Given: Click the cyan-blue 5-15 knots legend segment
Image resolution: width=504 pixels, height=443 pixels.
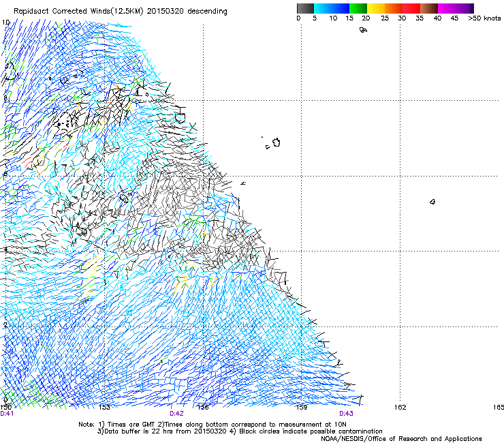Looking at the screenshot, I should point(332,8).
